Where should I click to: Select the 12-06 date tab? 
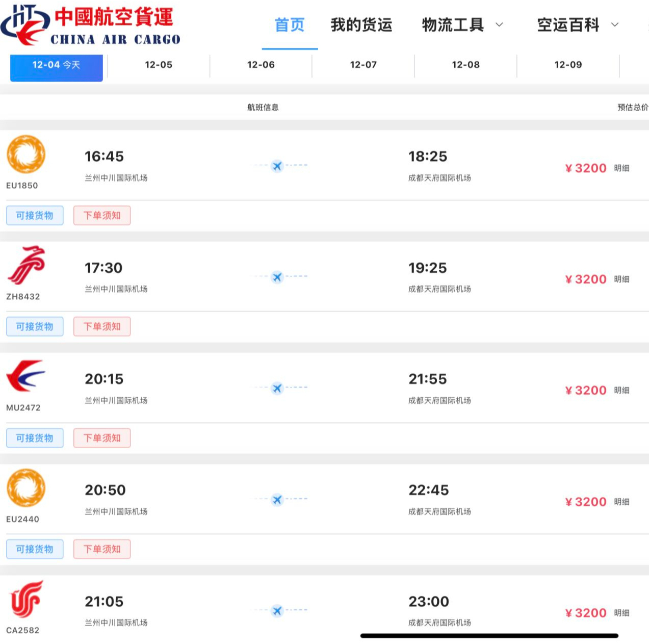click(261, 65)
